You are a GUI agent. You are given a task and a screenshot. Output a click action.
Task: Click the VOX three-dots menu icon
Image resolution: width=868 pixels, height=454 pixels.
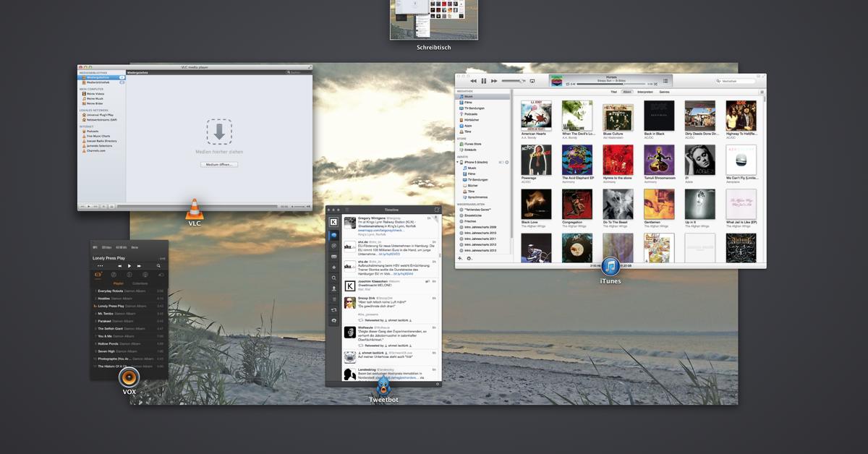(x=100, y=266)
